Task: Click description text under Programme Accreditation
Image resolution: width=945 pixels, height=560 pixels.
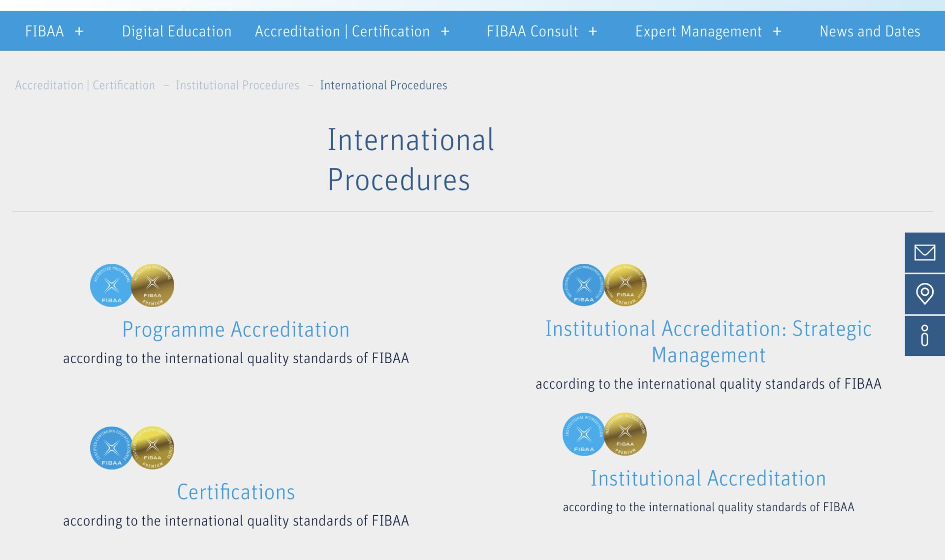Action: click(236, 358)
